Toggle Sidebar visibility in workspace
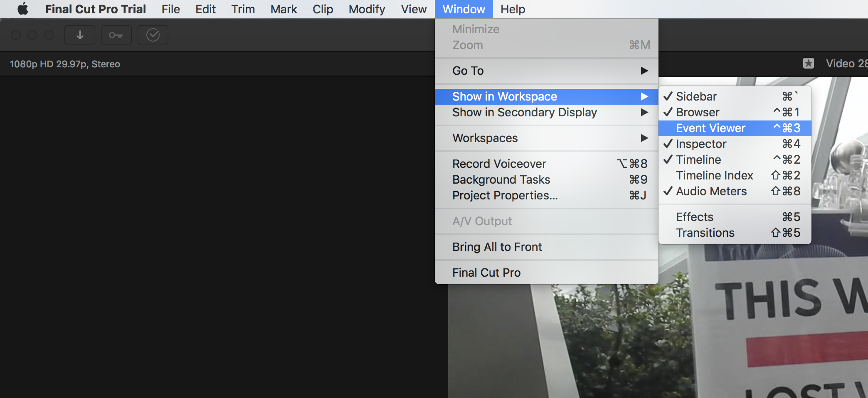 pyautogui.click(x=735, y=96)
